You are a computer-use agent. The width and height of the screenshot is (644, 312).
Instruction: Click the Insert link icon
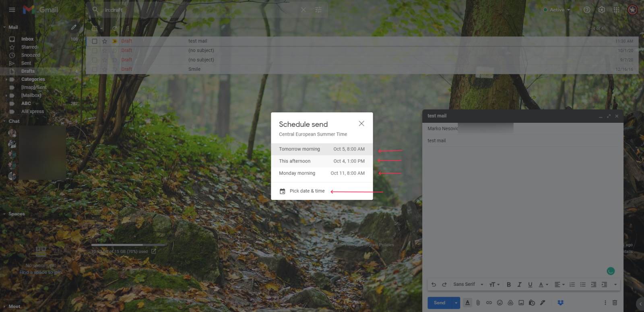[489, 302]
